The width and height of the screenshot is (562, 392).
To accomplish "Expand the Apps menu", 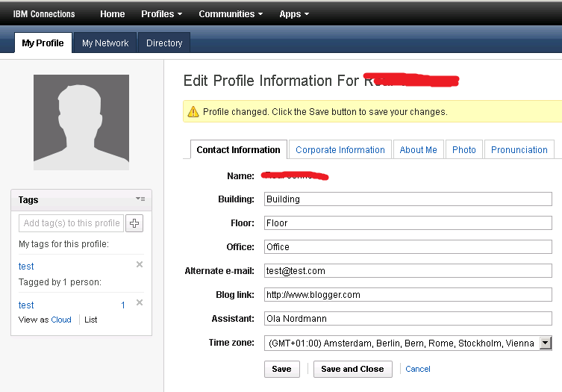I will pos(294,14).
